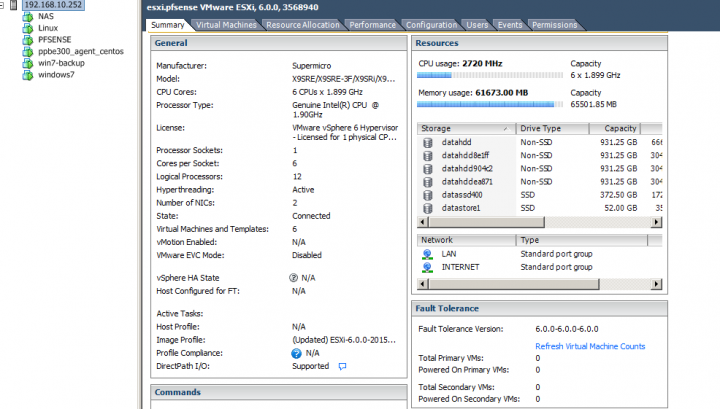Click the windows7 VM icon
The width and height of the screenshot is (720, 409).
tap(28, 75)
